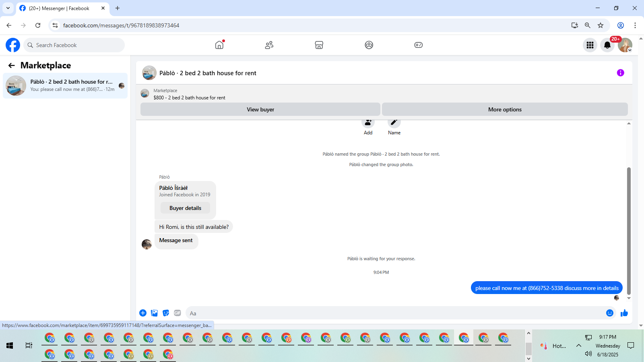Screen dimensions: 644x362
Task: Open the Chrome profile icon
Action: [621, 25]
